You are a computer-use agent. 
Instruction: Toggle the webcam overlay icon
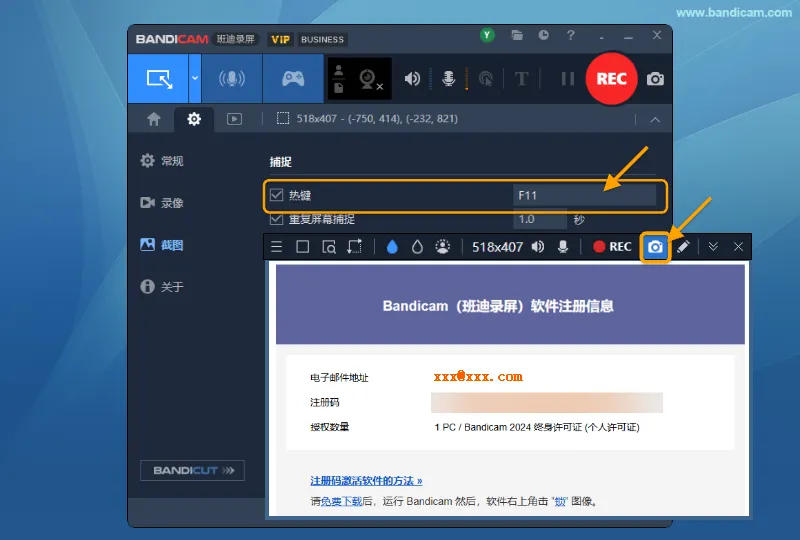369,79
